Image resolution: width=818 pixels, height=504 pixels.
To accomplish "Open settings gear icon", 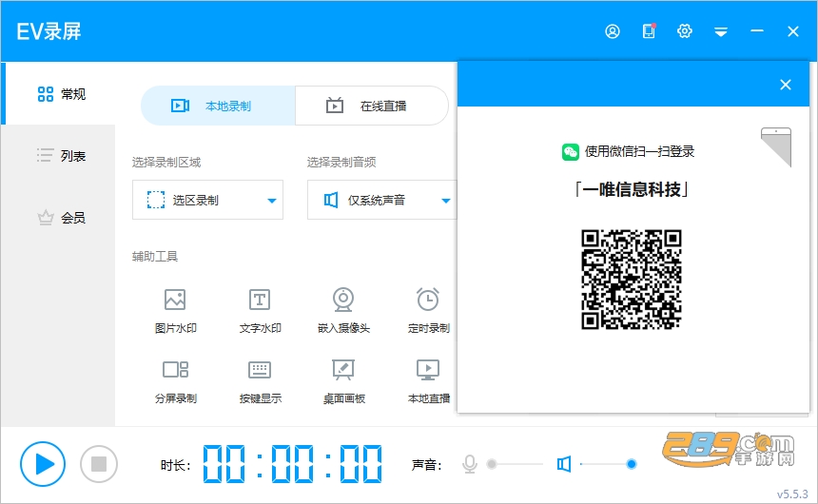I will 685,31.
